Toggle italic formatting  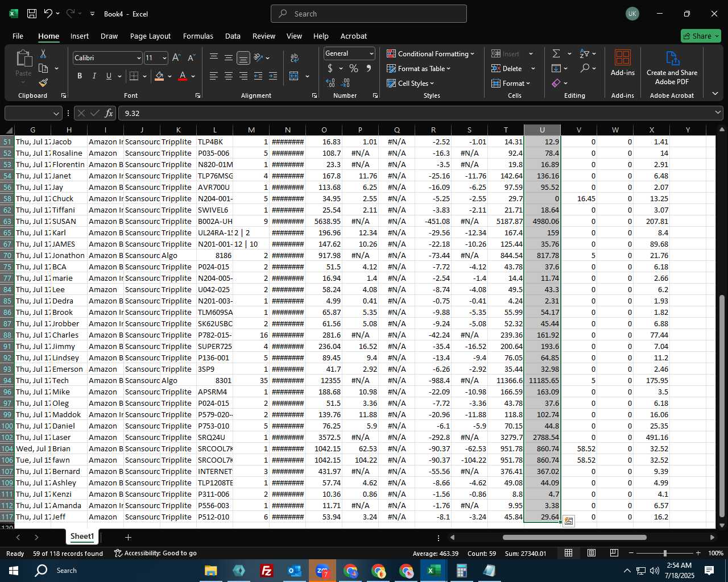(94, 76)
